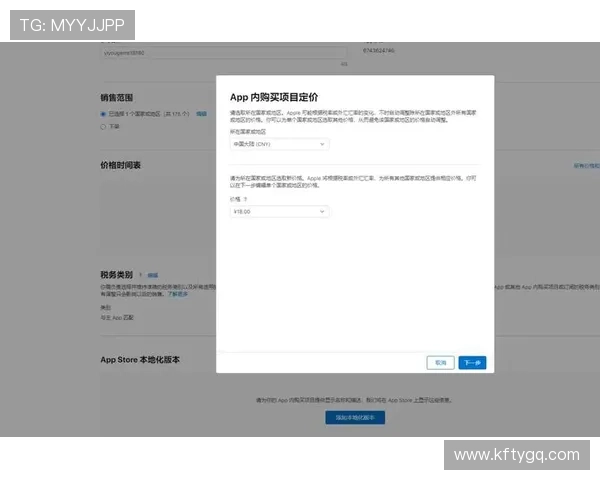Screen dimensions: 600x480
Task: Click the link at right of 价格时间表
Action: (x=587, y=165)
